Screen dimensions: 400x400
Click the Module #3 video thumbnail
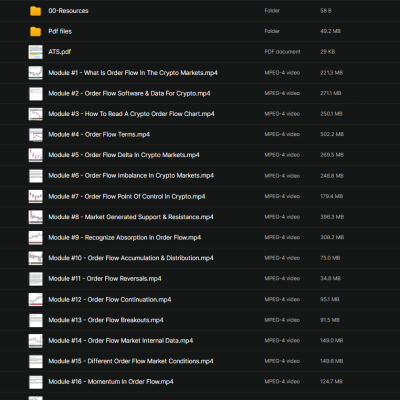click(35, 114)
